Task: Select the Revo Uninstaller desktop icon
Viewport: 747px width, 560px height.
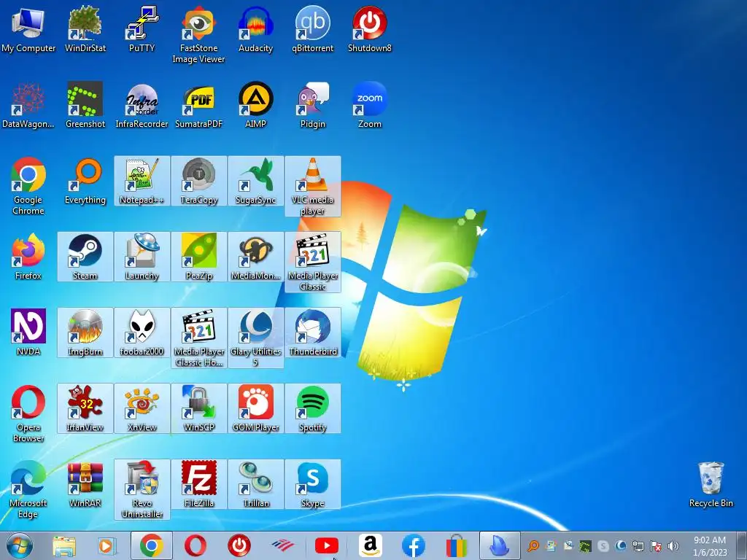Action: tap(142, 489)
